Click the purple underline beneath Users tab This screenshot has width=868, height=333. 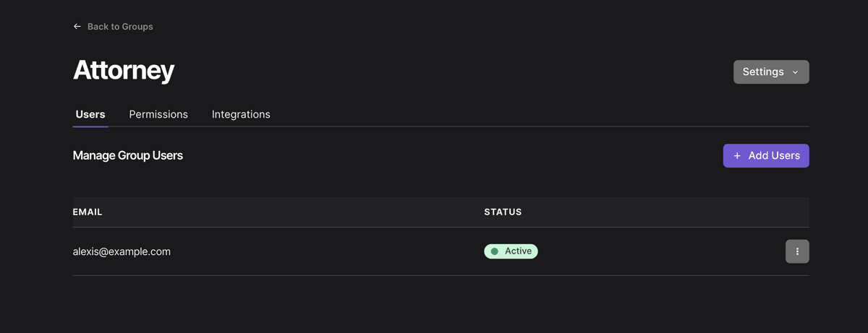(90, 126)
